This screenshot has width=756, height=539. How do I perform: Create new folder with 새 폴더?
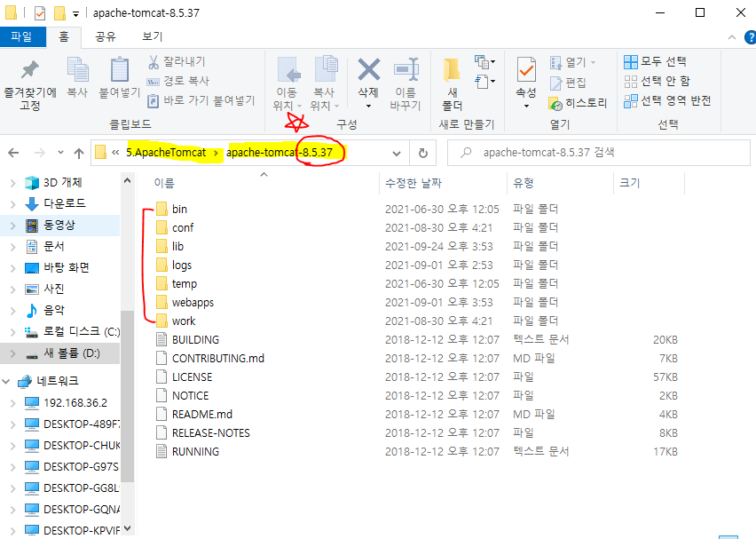coord(452,83)
